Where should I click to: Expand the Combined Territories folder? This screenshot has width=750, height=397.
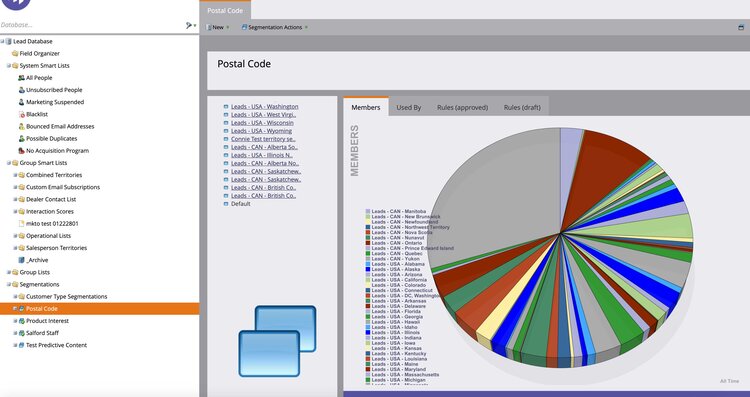15,175
